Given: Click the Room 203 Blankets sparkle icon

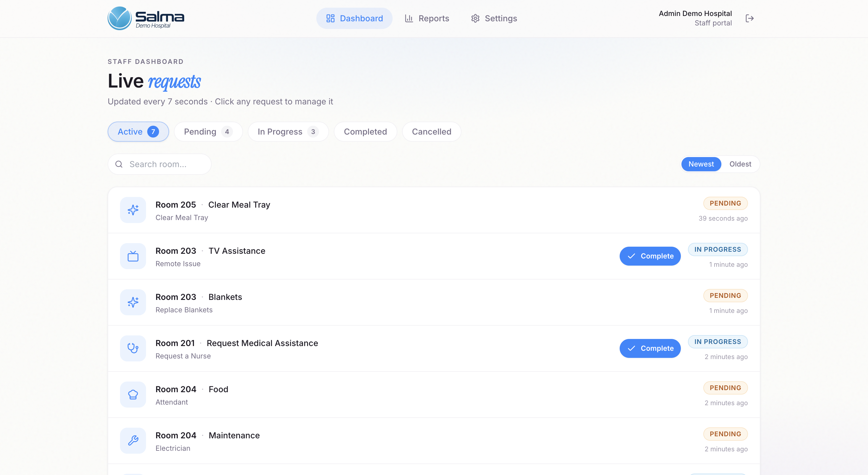Looking at the screenshot, I should pos(133,302).
